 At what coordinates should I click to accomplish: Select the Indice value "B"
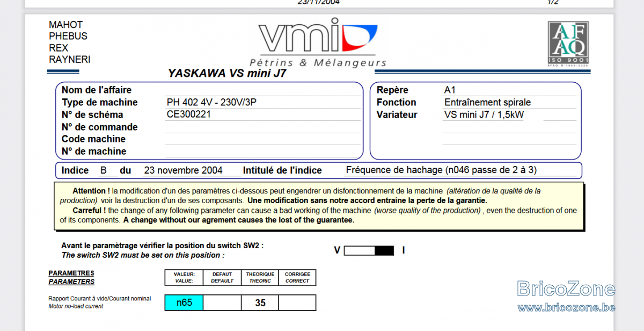(x=104, y=170)
